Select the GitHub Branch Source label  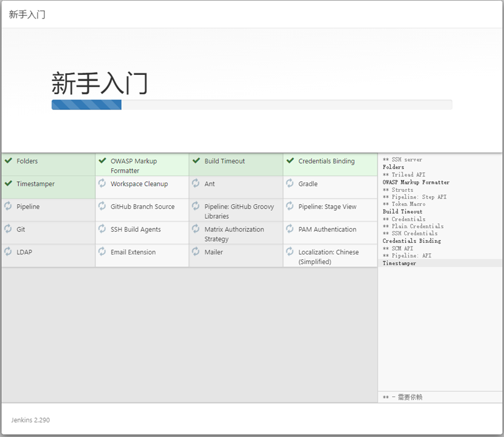pyautogui.click(x=143, y=207)
